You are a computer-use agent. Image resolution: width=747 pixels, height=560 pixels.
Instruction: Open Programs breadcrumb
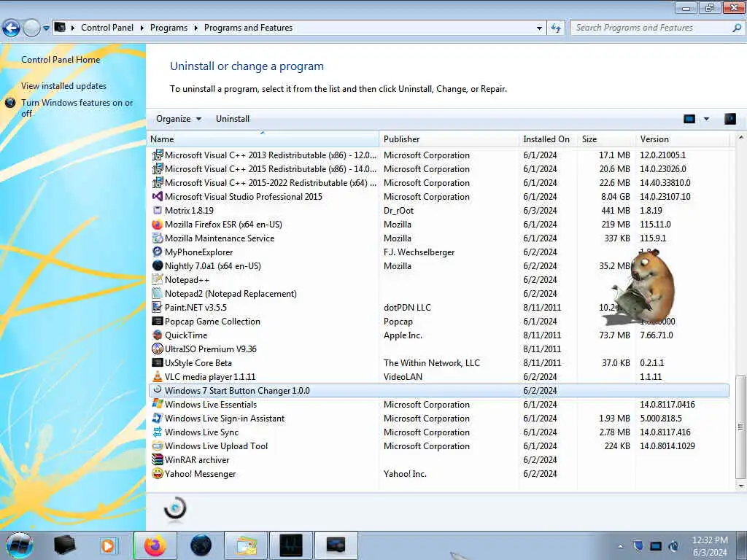click(x=169, y=28)
